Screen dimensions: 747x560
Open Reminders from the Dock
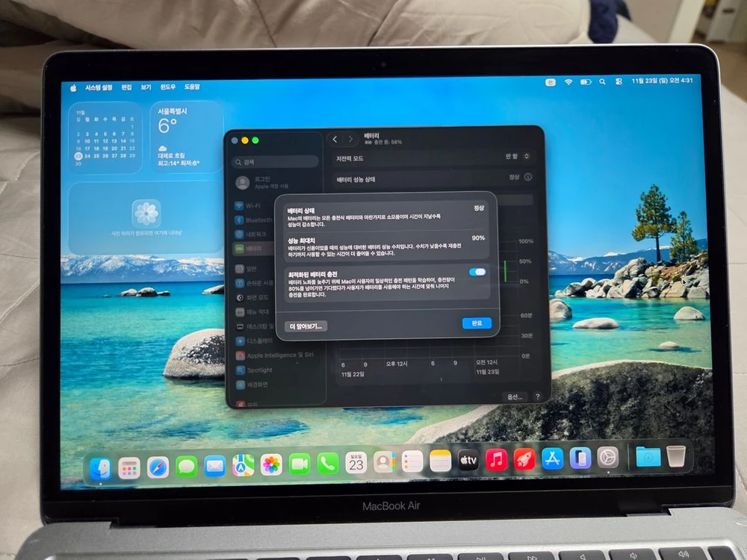tap(412, 461)
